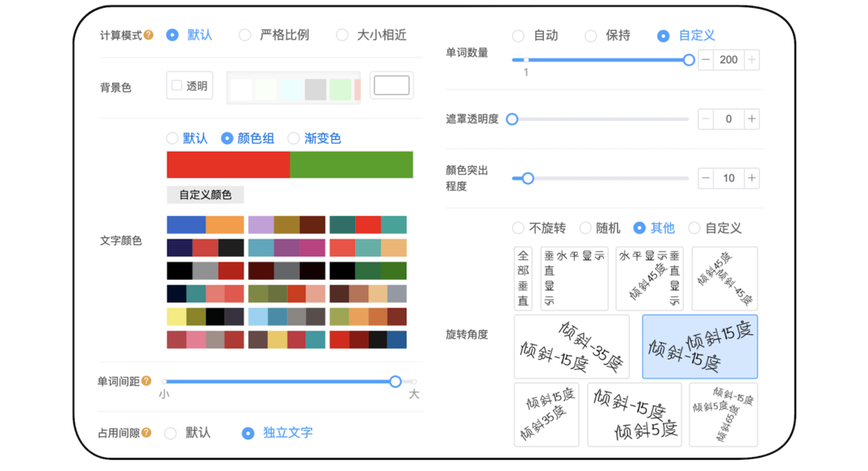Open the white custom background color box
Image resolution: width=868 pixels, height=471 pixels.
click(391, 85)
